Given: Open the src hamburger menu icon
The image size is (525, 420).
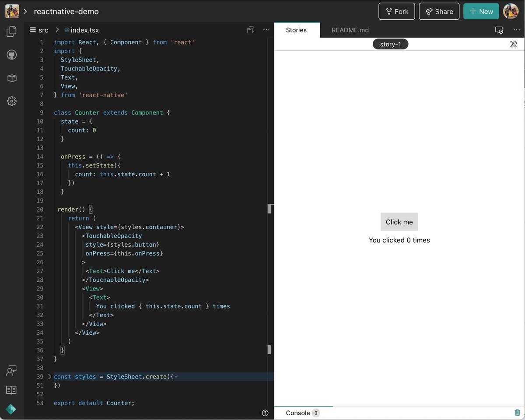Looking at the screenshot, I should pos(32,30).
